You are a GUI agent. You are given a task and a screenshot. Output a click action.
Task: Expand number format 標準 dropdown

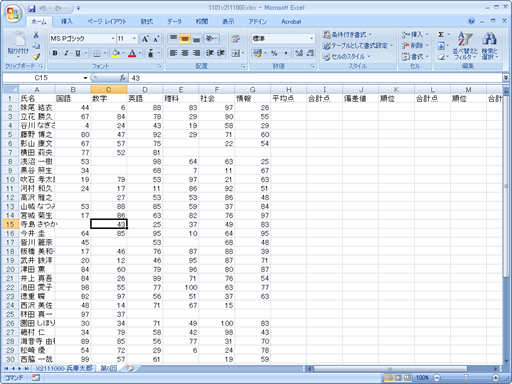(312, 39)
